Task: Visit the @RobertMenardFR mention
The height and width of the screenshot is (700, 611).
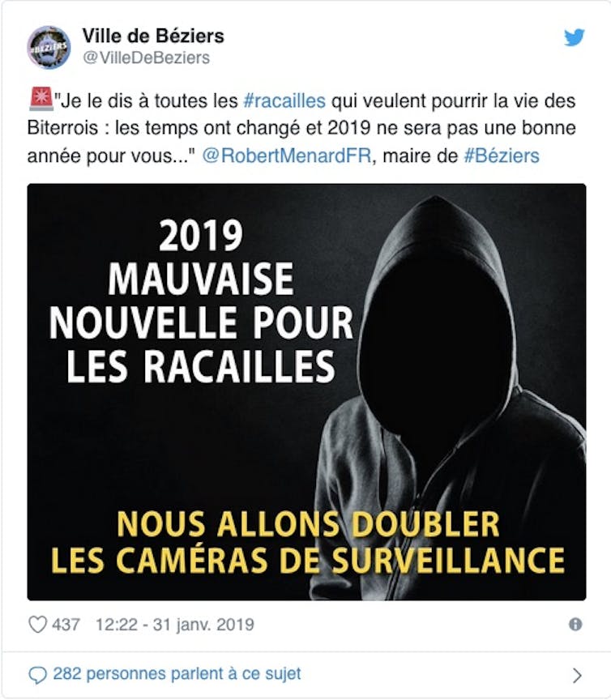Action: (x=286, y=156)
